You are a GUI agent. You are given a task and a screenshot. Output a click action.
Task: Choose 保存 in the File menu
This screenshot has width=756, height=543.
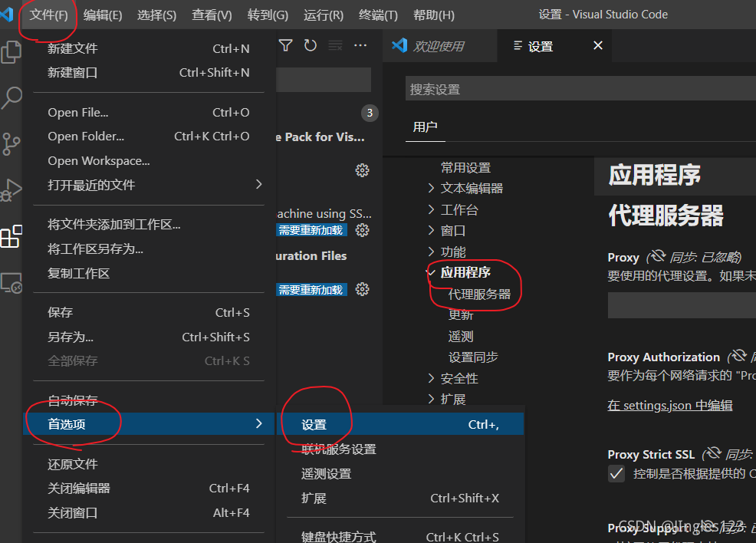(149, 312)
